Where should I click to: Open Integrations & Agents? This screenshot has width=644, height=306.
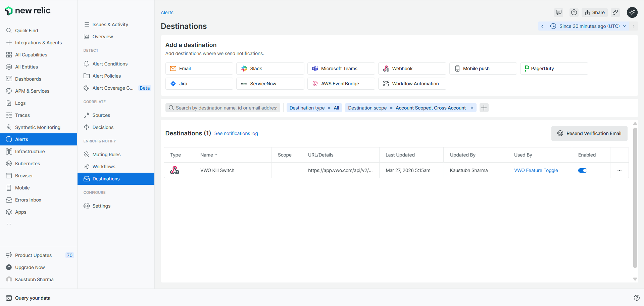click(39, 43)
